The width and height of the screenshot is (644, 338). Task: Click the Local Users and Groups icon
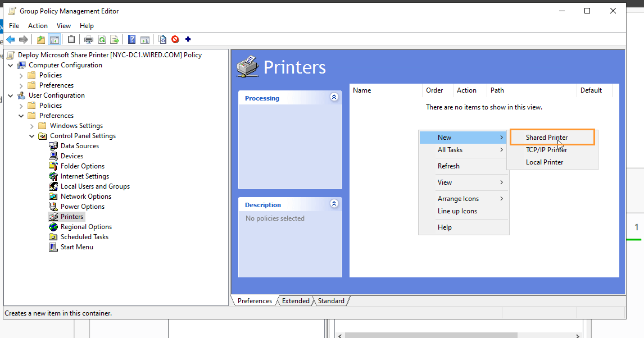pos(53,186)
